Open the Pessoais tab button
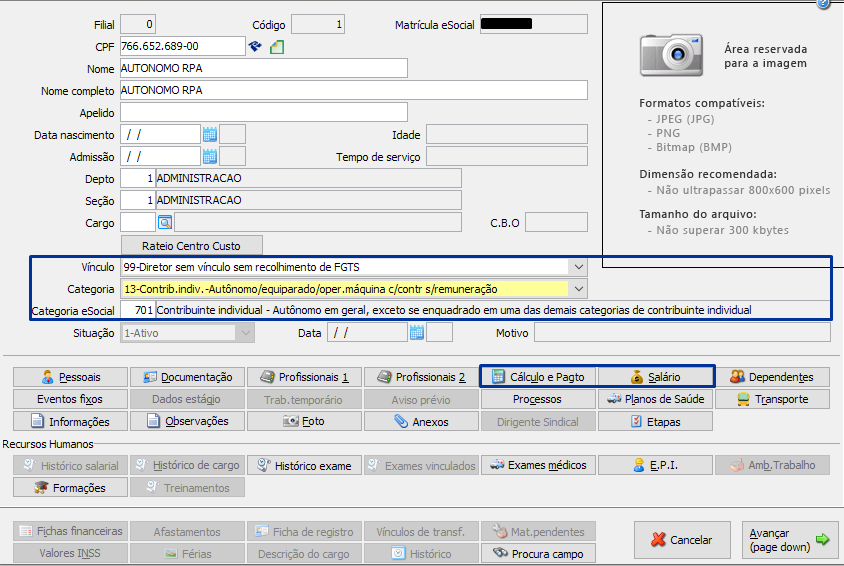844x566 pixels. tap(71, 377)
